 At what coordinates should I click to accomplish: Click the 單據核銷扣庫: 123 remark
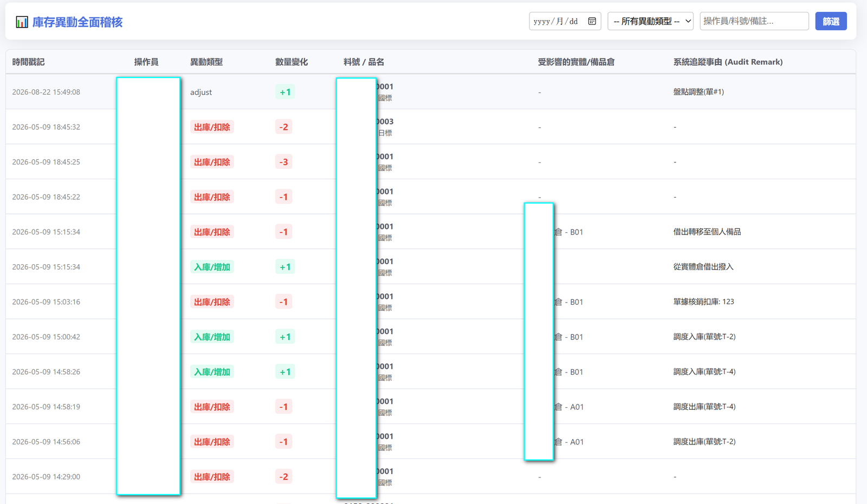click(704, 302)
